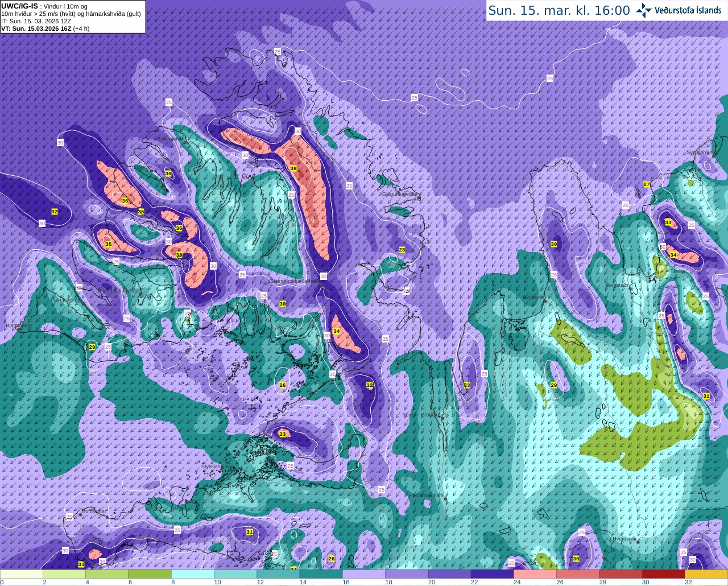
Task: Pick the 8–10 legend color swatch
Action: [193, 573]
